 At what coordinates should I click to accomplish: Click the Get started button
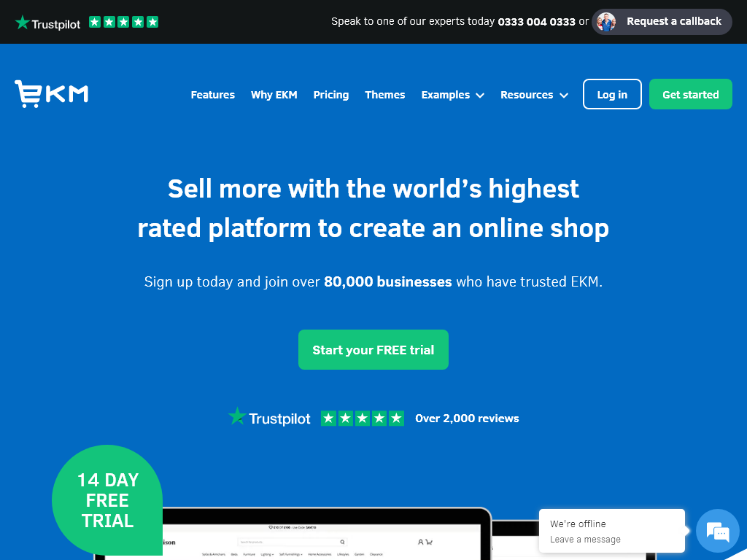pyautogui.click(x=690, y=94)
